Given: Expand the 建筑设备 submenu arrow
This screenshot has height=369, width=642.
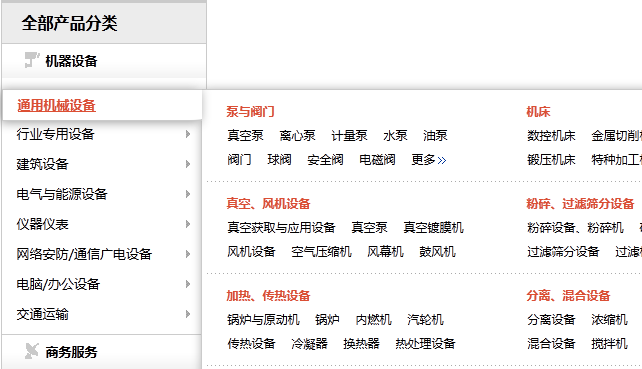Looking at the screenshot, I should (x=188, y=164).
